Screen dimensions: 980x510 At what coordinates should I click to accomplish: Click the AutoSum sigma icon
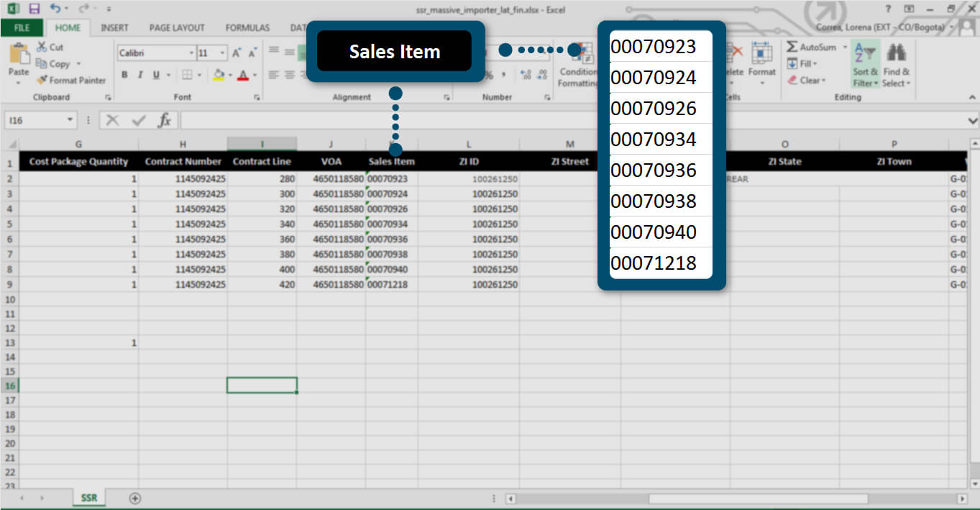(x=792, y=47)
